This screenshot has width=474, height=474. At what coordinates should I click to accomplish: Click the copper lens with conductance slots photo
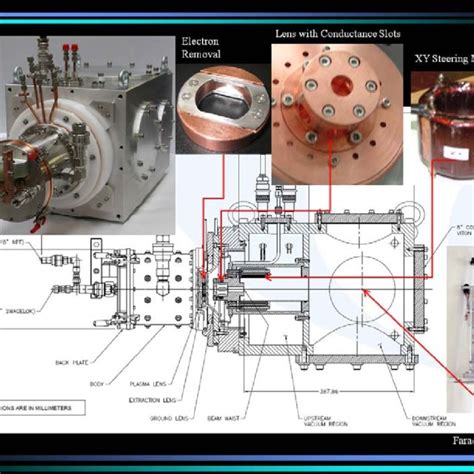[x=337, y=114]
